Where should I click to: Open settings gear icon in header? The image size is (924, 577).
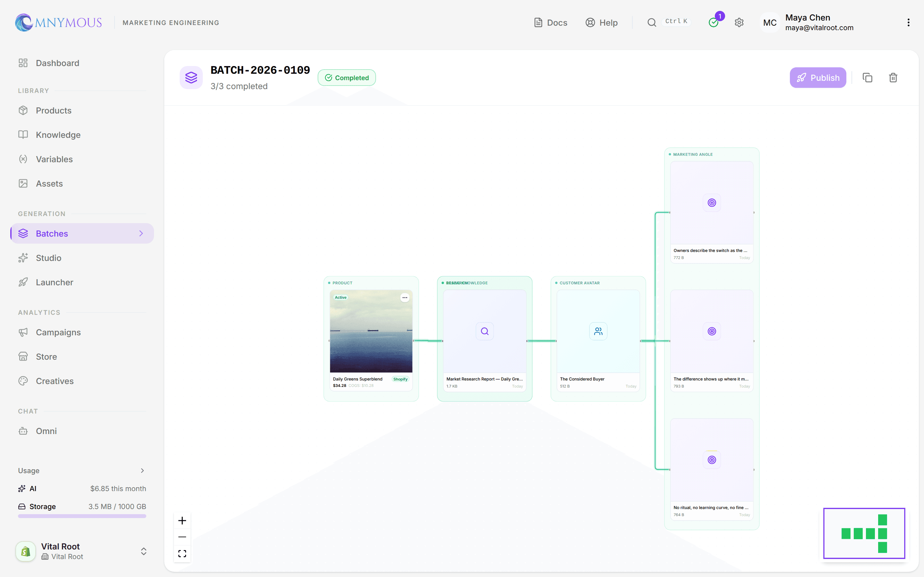(739, 22)
